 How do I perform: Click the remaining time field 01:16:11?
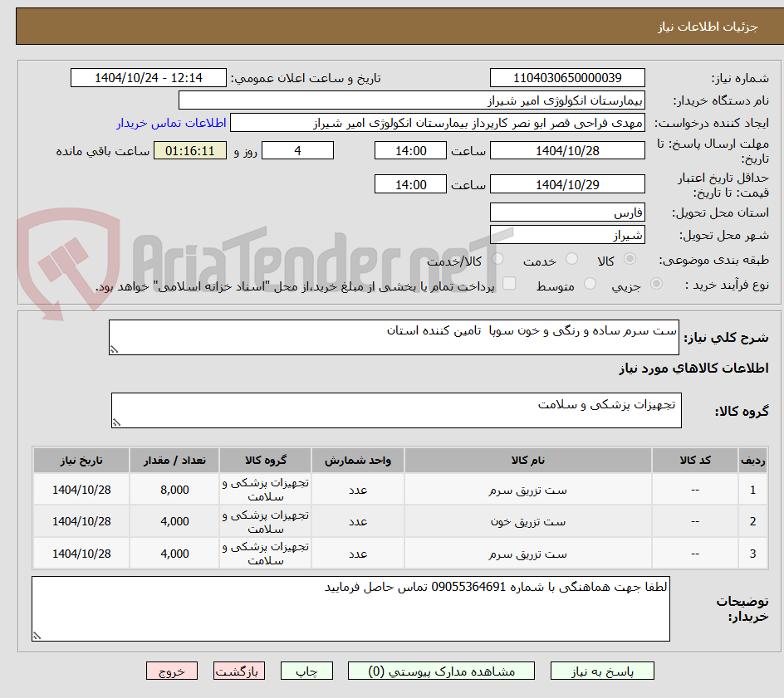click(190, 150)
